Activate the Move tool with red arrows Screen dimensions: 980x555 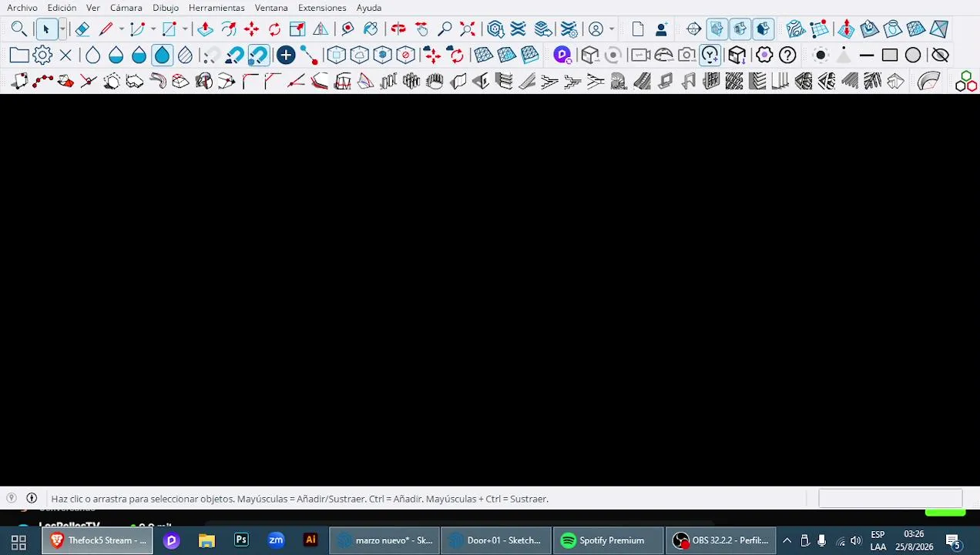(251, 29)
